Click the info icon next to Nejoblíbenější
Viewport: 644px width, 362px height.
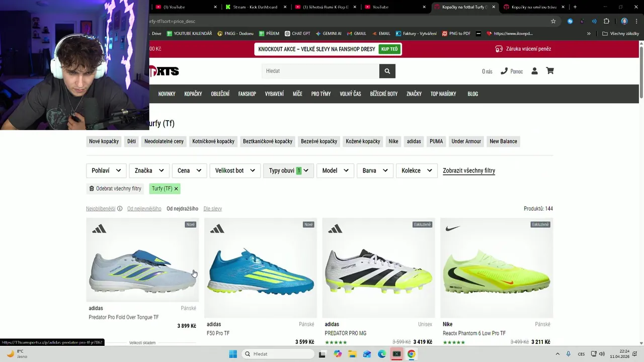(x=120, y=209)
